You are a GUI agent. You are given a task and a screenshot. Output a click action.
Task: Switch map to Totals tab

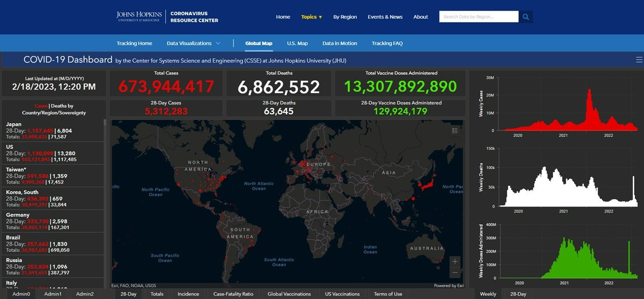click(157, 294)
